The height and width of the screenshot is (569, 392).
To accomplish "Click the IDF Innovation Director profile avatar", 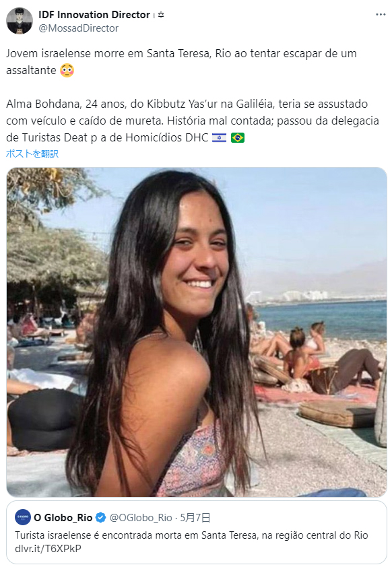I will (x=20, y=21).
